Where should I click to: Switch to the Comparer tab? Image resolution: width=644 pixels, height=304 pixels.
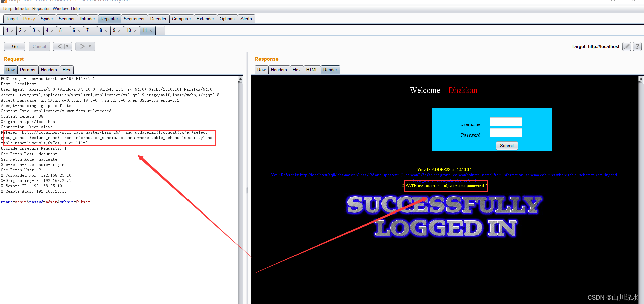point(181,19)
